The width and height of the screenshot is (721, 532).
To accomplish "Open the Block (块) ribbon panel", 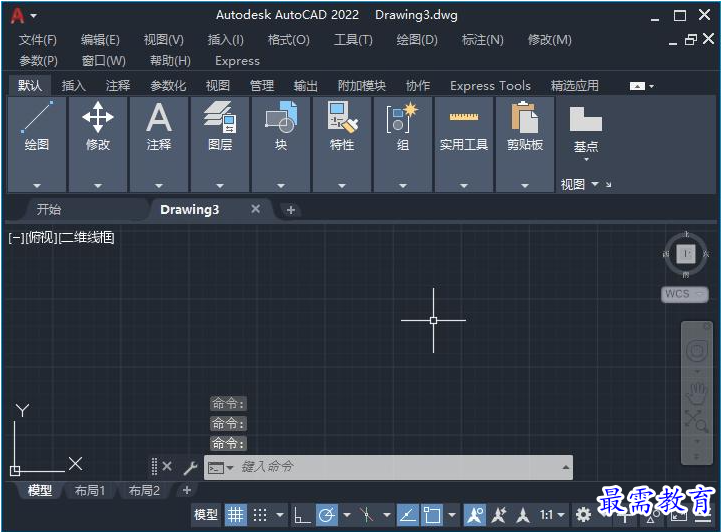I will (281, 143).
